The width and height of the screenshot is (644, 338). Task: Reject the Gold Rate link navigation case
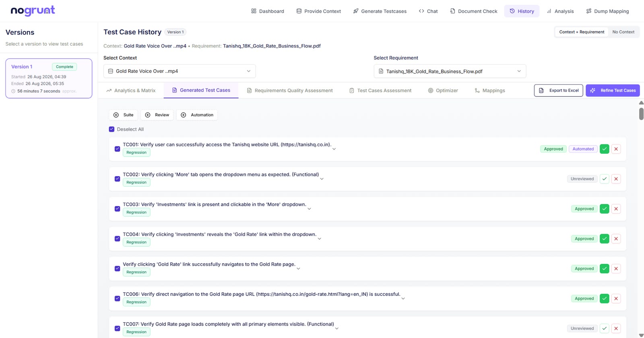(616, 268)
